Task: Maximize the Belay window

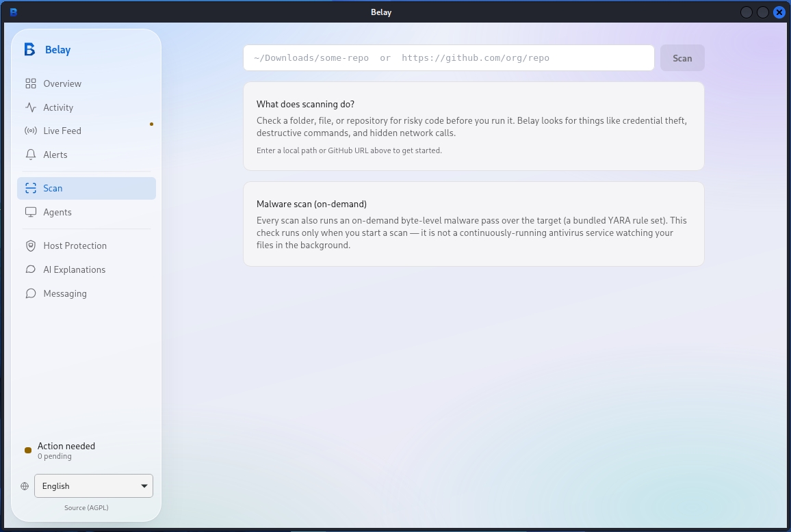Action: click(x=763, y=12)
